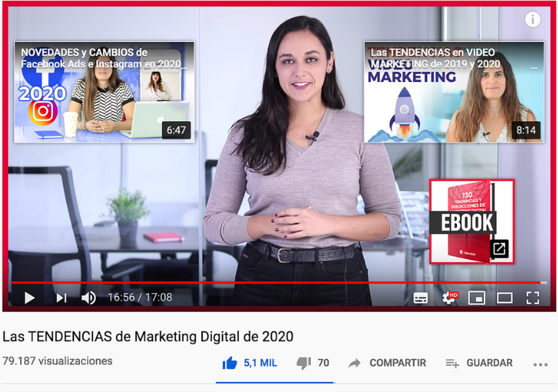Open the TENDENCIAS en VIDEO MARKETING video

[x=453, y=92]
